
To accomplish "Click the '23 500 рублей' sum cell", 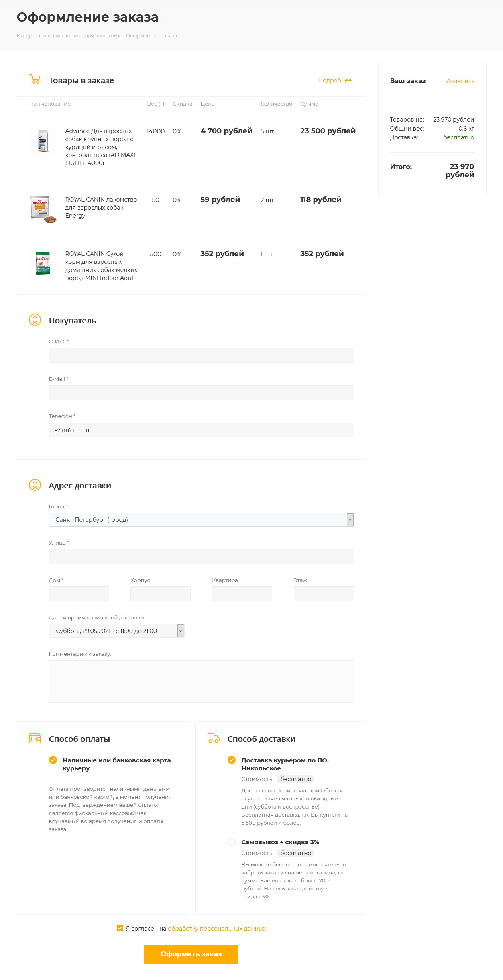I will (328, 131).
